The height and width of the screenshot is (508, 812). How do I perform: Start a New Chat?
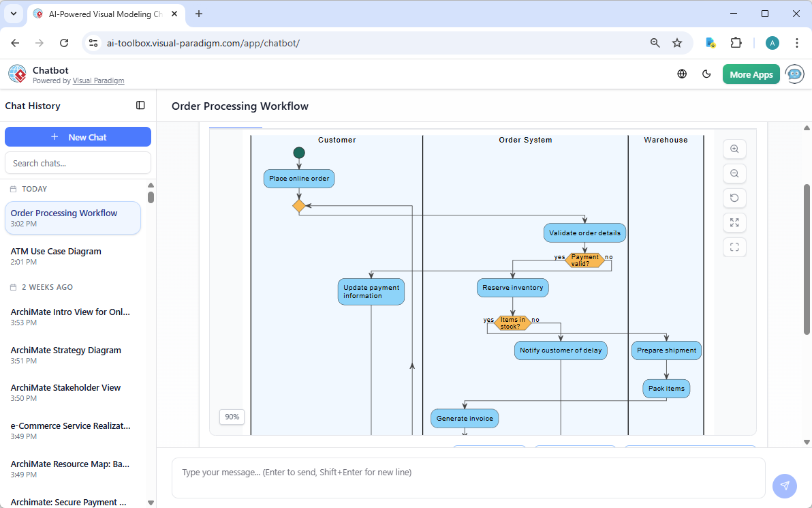coord(78,136)
